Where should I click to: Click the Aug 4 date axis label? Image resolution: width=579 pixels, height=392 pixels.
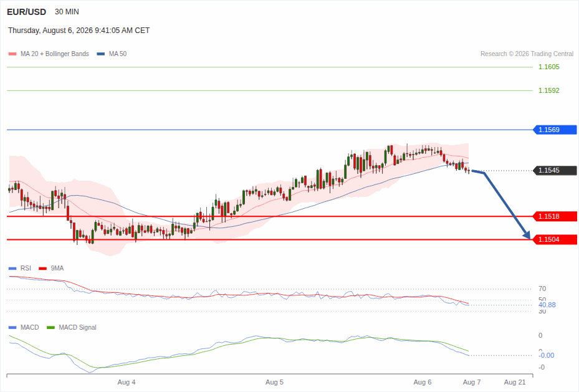click(x=127, y=383)
